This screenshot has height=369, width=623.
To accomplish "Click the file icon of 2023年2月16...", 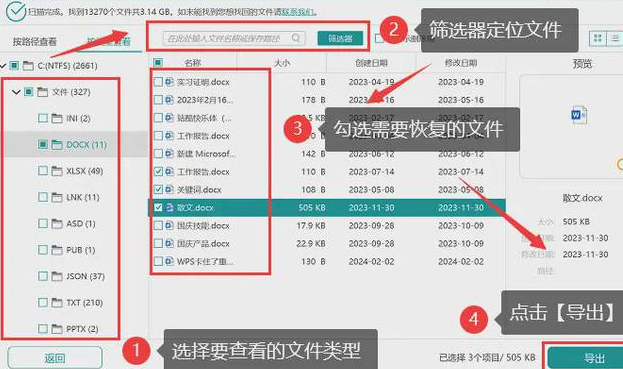I will (x=169, y=100).
